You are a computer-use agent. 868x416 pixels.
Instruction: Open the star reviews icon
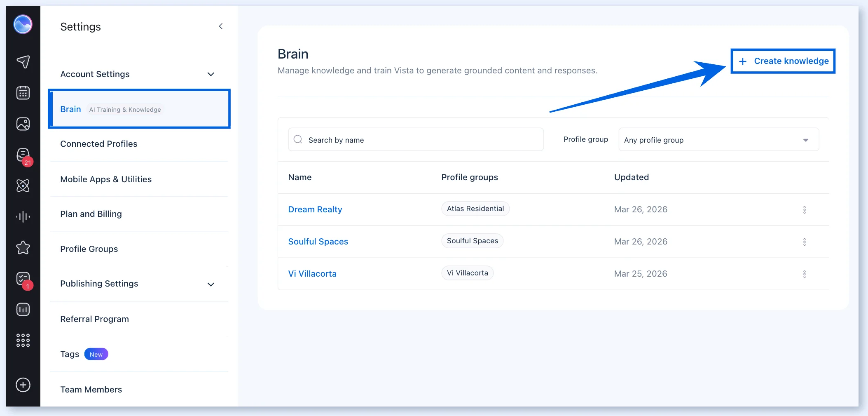coord(23,247)
